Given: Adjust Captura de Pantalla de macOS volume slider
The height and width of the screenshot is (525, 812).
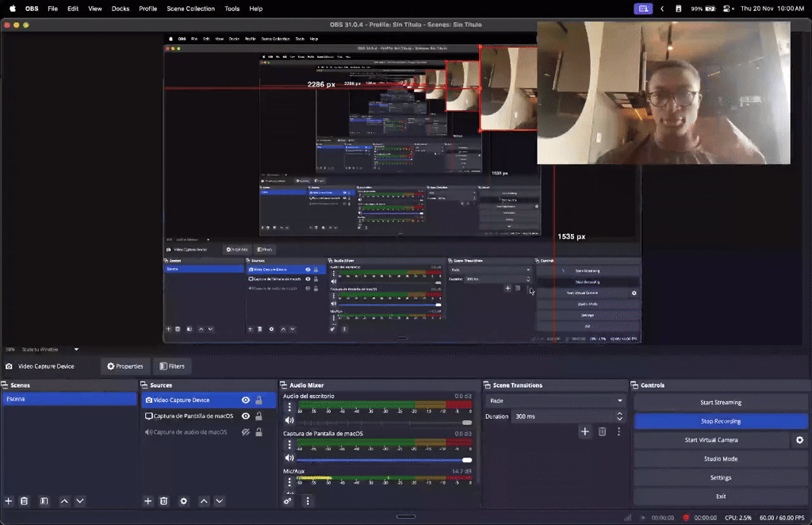Looking at the screenshot, I should pyautogui.click(x=384, y=460).
